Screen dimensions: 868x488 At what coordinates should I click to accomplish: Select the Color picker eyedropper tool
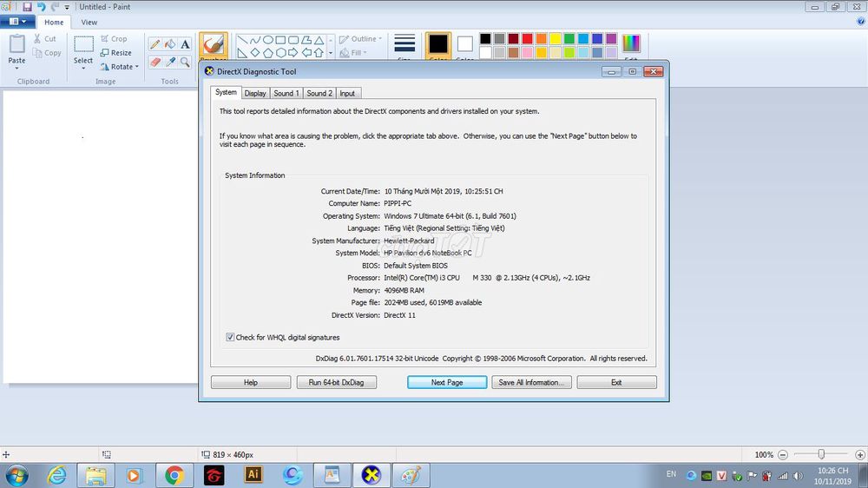click(170, 62)
